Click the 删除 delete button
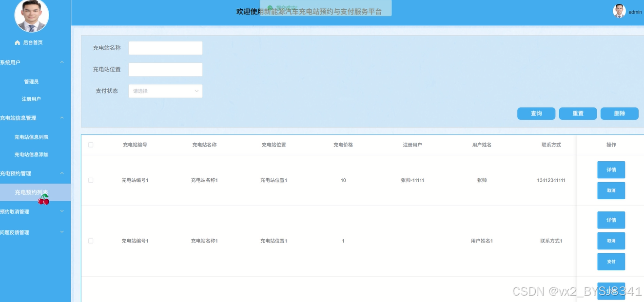 [x=619, y=113]
